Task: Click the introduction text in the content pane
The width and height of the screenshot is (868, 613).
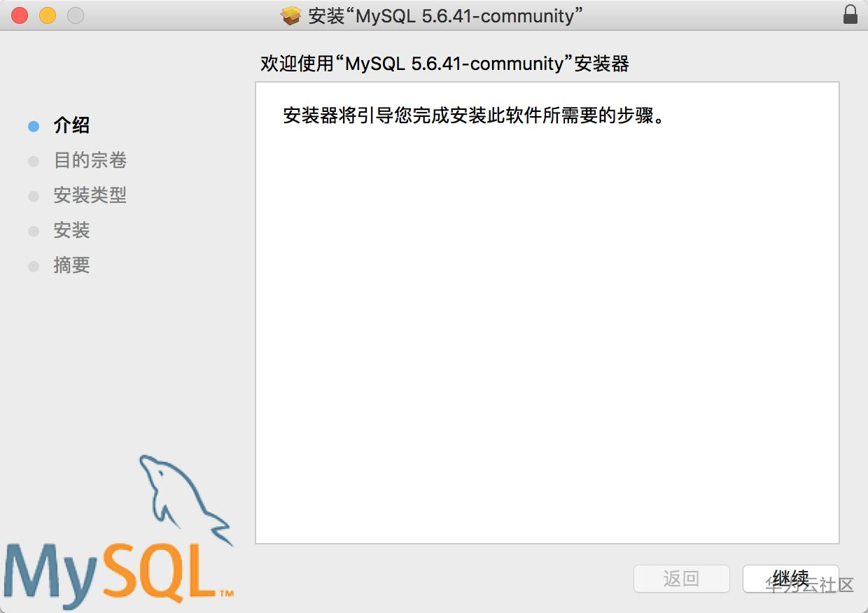Action: point(473,116)
